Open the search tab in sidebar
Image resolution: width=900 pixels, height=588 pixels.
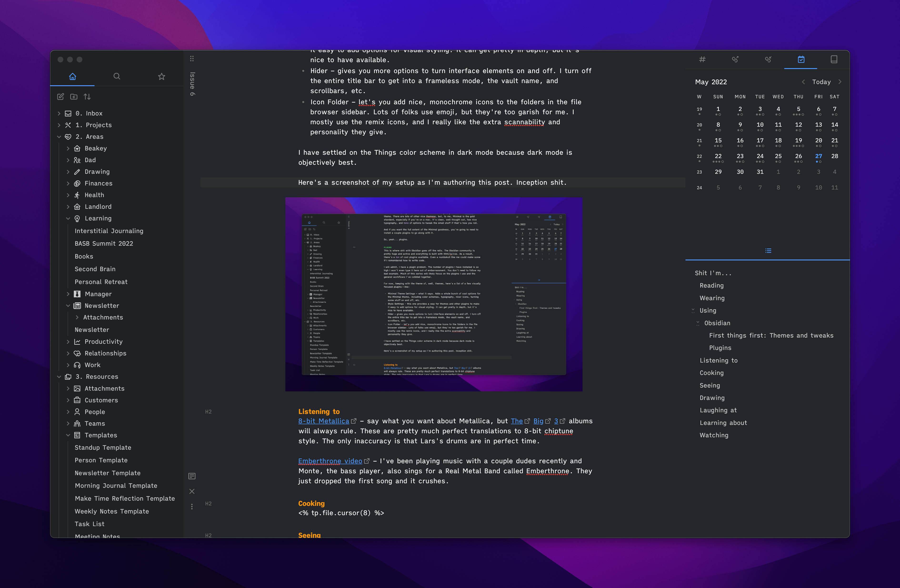pyautogui.click(x=117, y=76)
